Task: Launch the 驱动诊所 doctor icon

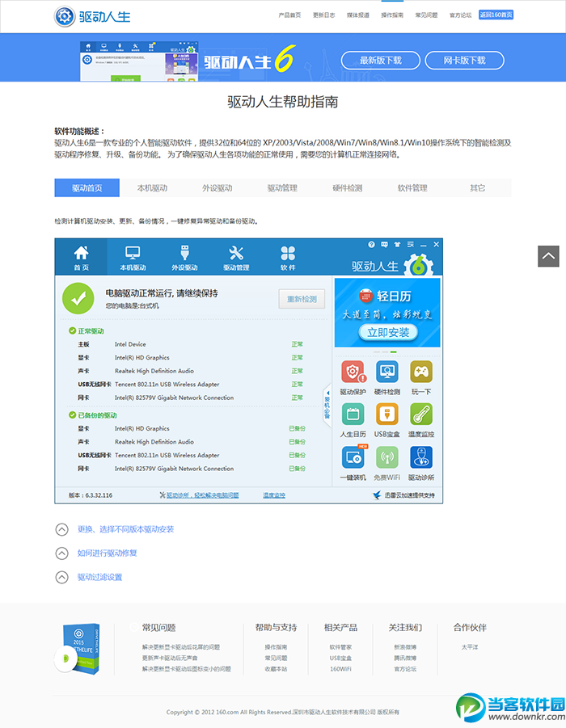Action: pyautogui.click(x=421, y=457)
